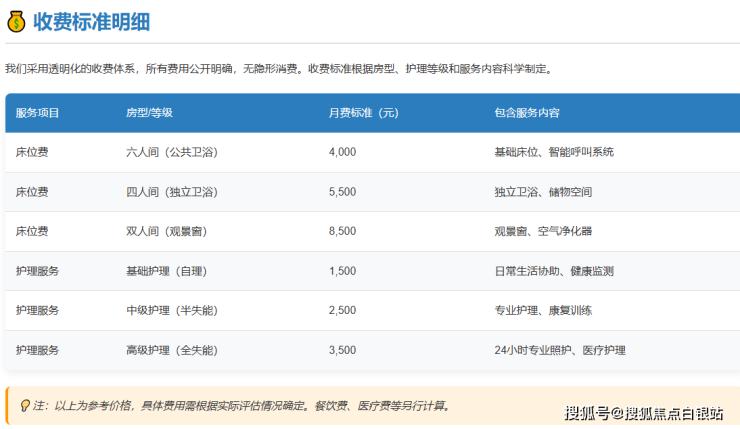Click the 3,500 price for advanced care
Viewport: 740px width, 429px height.
tap(342, 350)
